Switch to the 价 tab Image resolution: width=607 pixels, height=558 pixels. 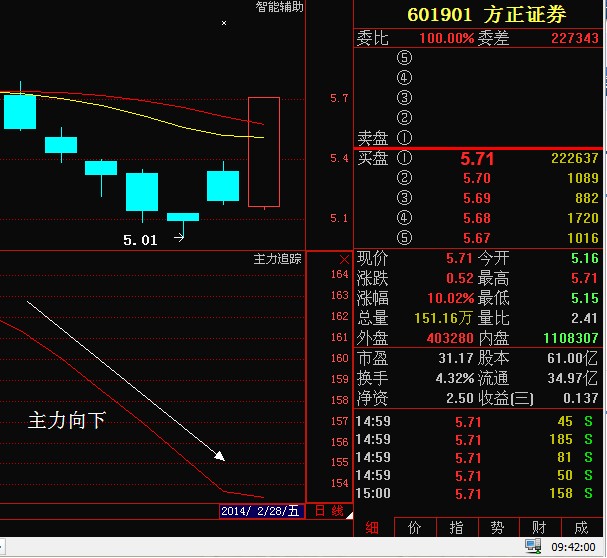click(415, 528)
